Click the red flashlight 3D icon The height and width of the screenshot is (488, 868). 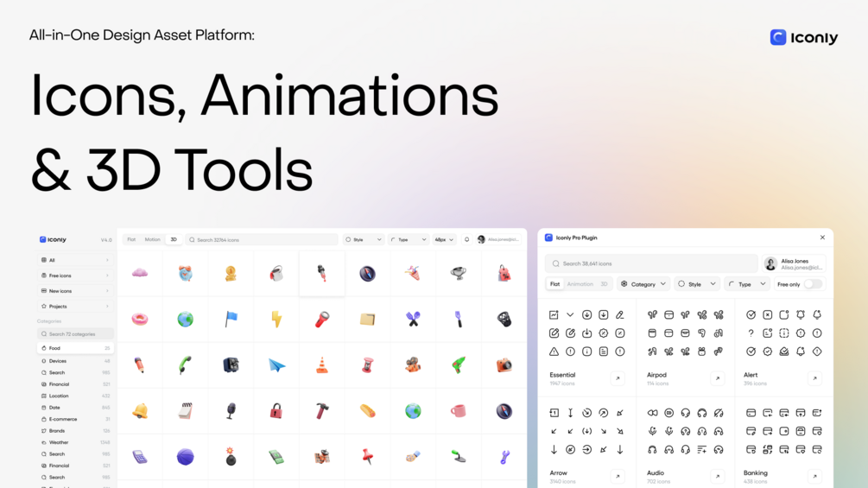pyautogui.click(x=322, y=320)
